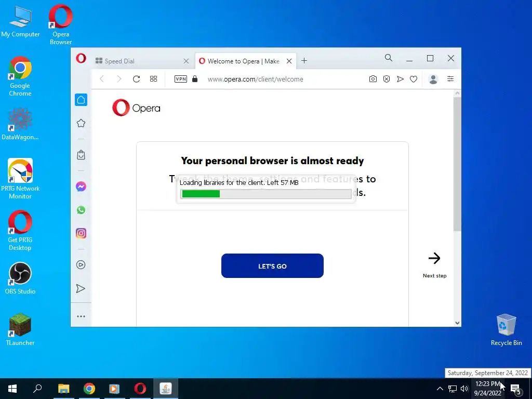Open Messenger in the sidebar
Screen dimensions: 532x399
pos(81,187)
